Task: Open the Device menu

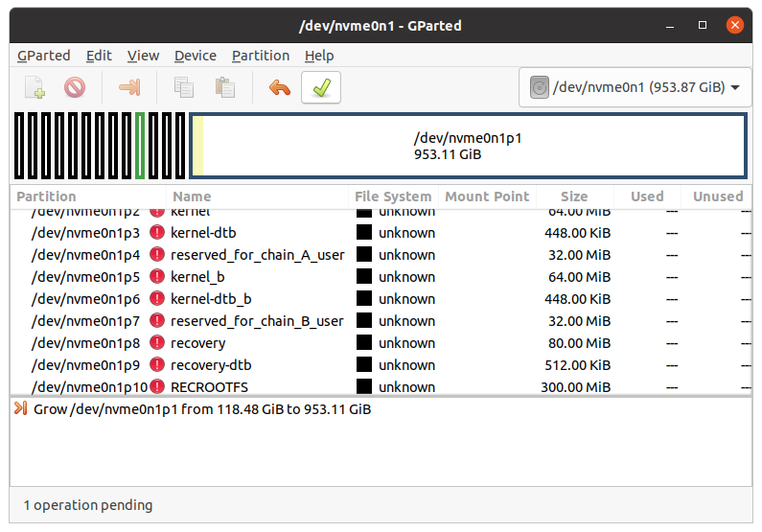Action: tap(196, 56)
